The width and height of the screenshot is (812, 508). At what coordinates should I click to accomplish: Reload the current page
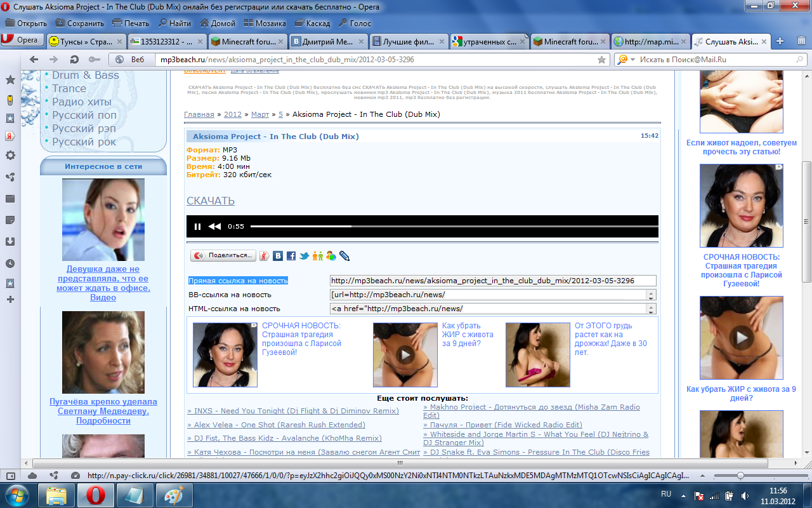[x=74, y=59]
